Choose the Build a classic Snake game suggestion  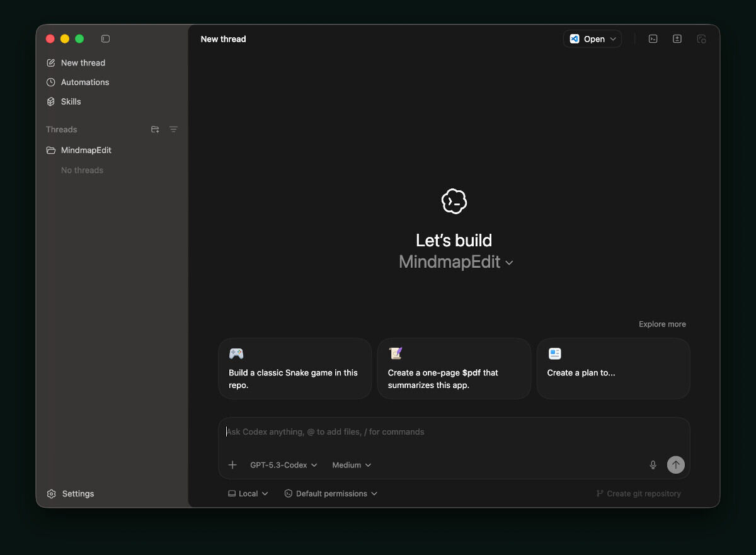[295, 369]
